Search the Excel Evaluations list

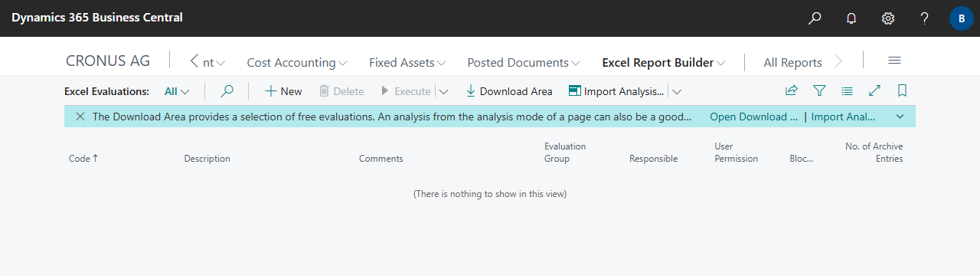[x=227, y=91]
